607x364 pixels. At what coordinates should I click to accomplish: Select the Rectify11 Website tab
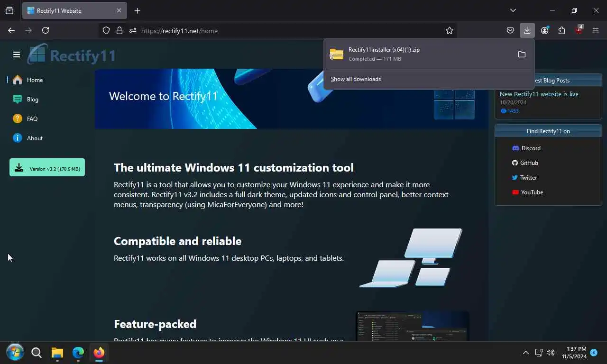74,10
